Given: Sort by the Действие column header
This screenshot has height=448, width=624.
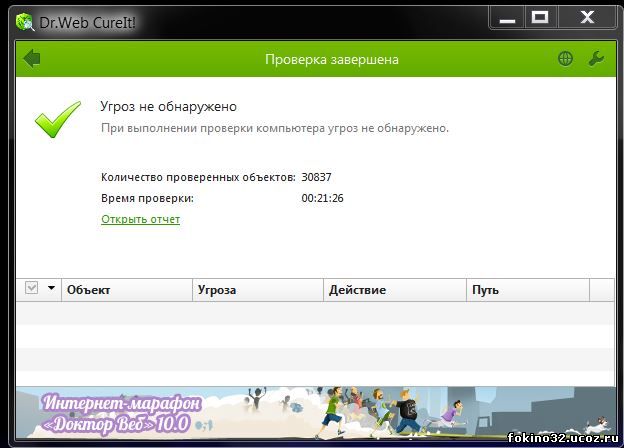Looking at the screenshot, I should [x=395, y=290].
